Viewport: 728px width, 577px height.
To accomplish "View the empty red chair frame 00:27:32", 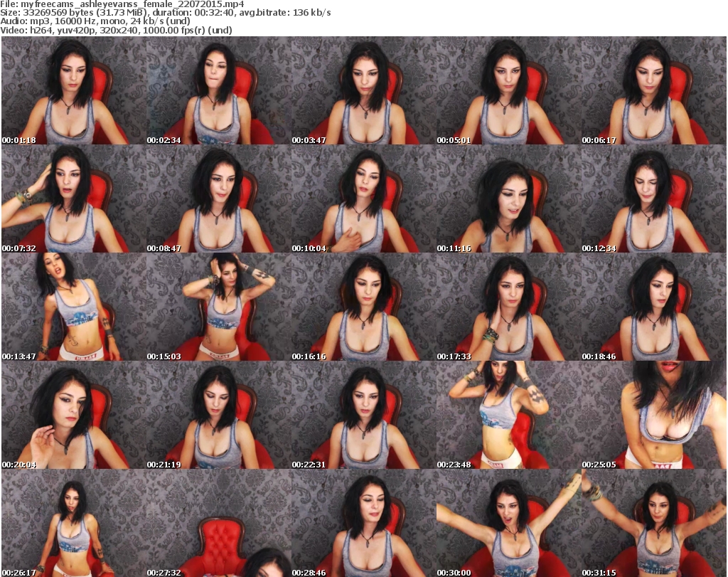I will (x=219, y=523).
